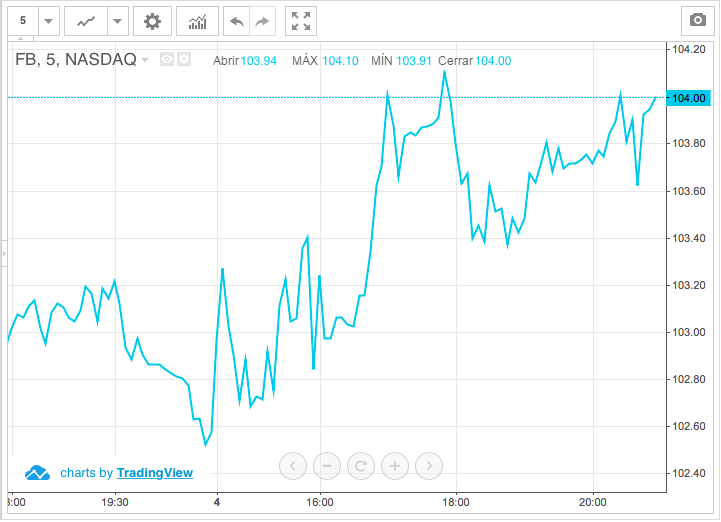The width and height of the screenshot is (721, 522).
Task: Toggle fullscreen chart mode
Action: tap(300, 21)
